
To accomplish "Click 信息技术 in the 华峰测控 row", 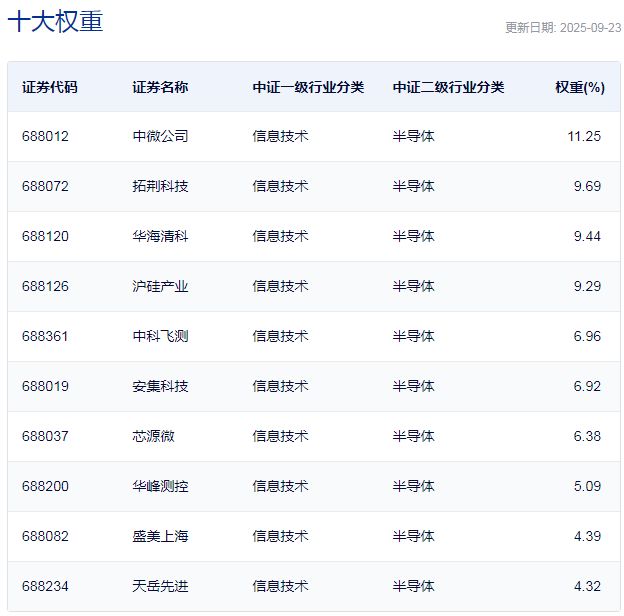I will click(281, 486).
